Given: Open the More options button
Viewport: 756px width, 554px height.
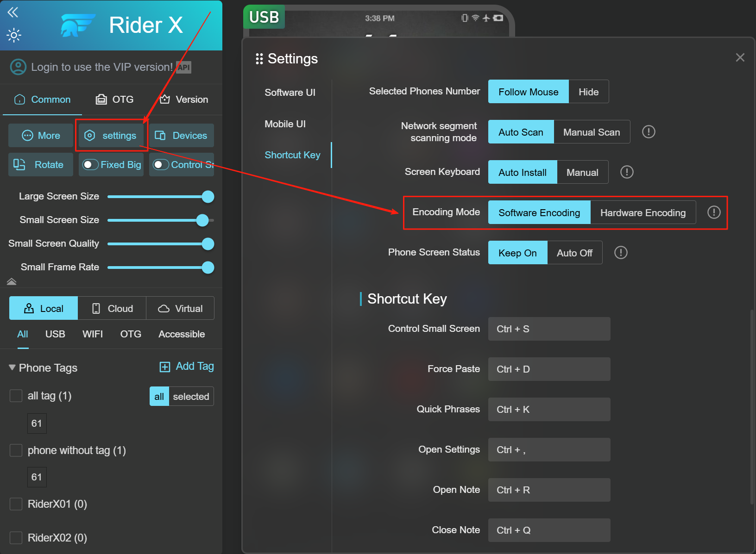Looking at the screenshot, I should (x=41, y=136).
